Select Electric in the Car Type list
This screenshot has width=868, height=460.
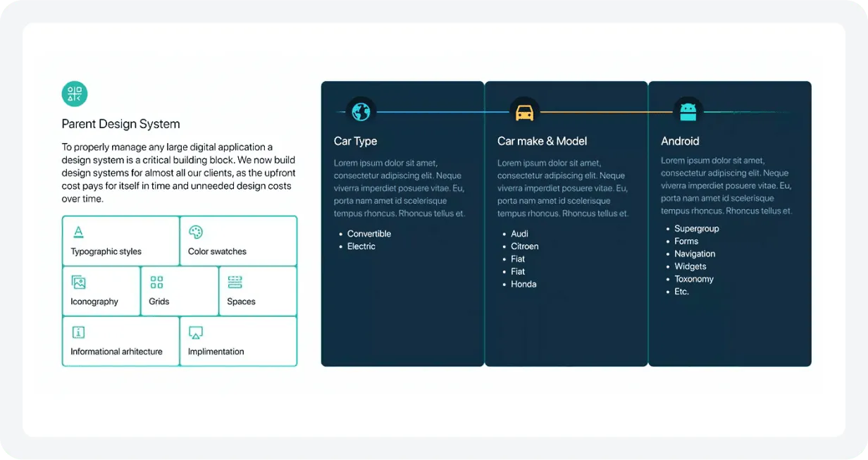tap(361, 247)
